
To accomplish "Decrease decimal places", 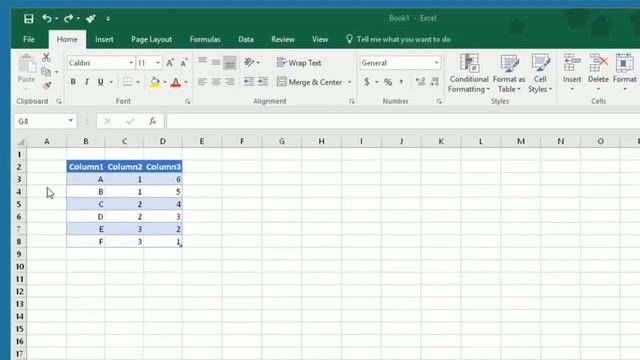I will click(435, 82).
